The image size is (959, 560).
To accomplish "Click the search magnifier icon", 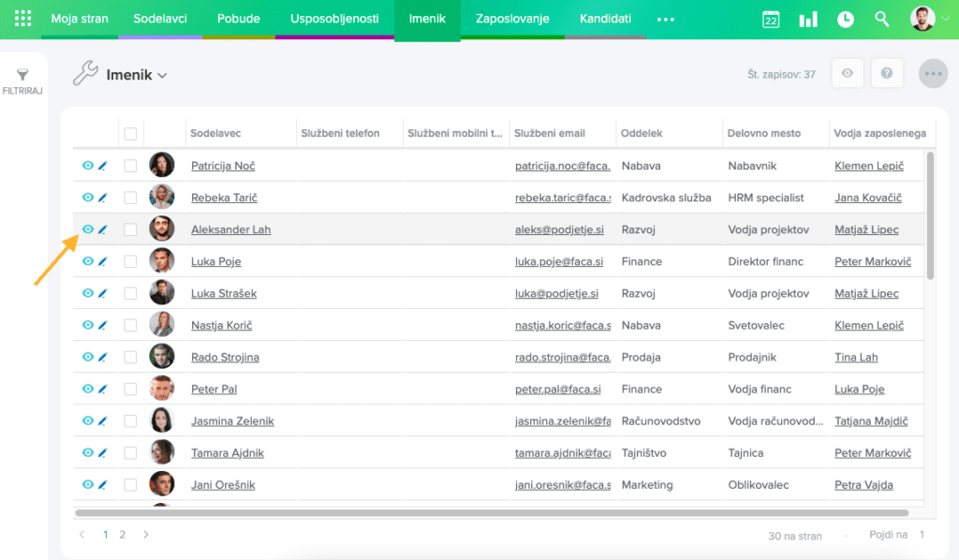I will click(x=881, y=20).
